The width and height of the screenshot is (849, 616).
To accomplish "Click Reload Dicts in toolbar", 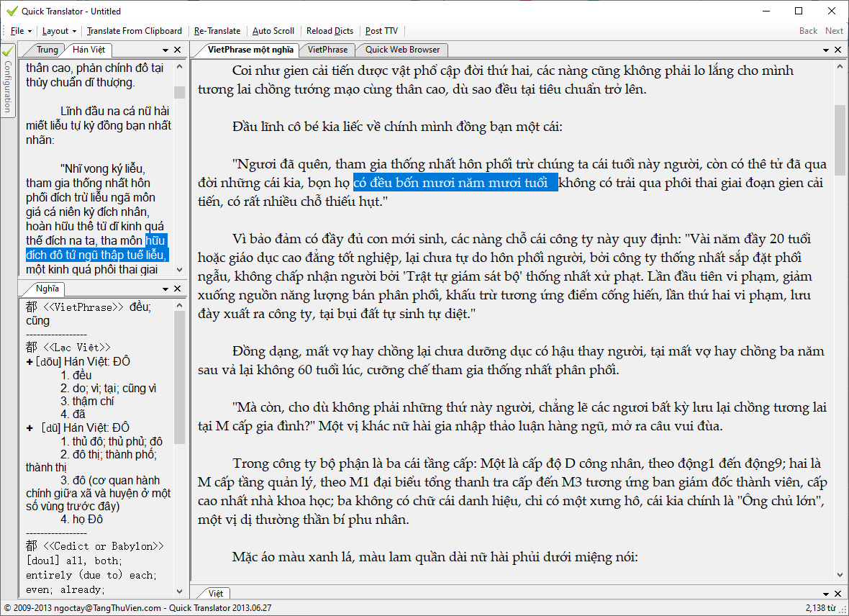I will [x=330, y=31].
